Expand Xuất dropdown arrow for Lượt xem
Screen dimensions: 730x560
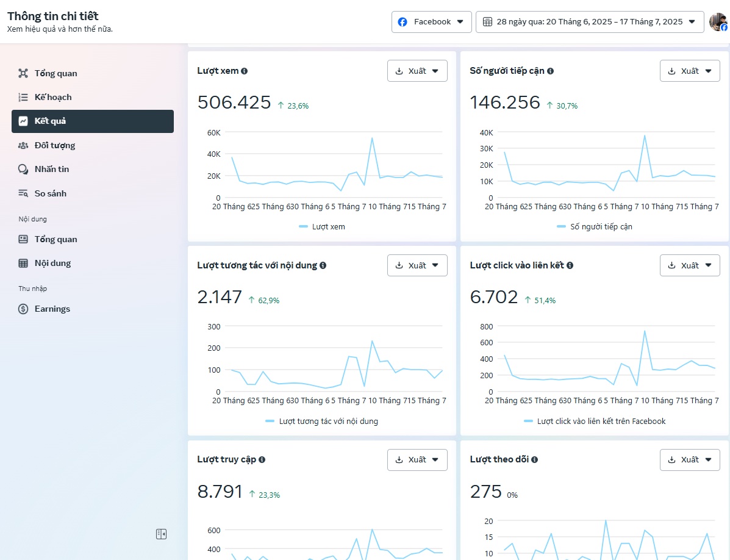click(435, 71)
